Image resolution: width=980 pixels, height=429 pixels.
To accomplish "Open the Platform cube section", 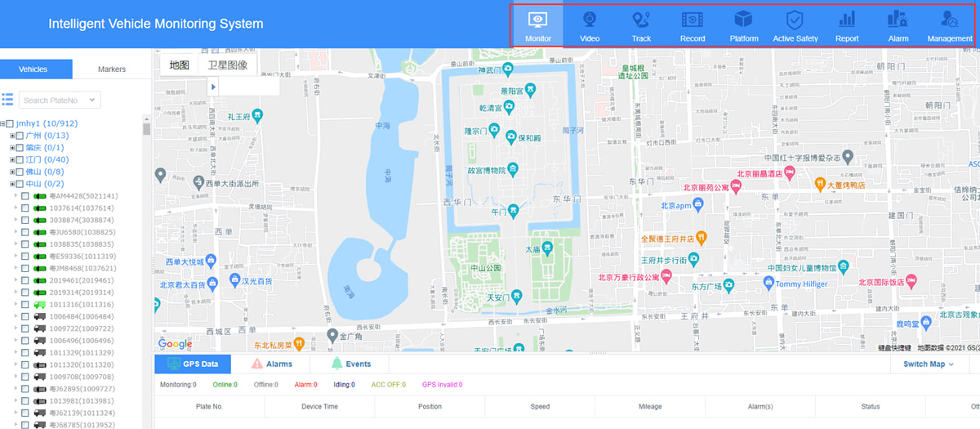I will 743,25.
